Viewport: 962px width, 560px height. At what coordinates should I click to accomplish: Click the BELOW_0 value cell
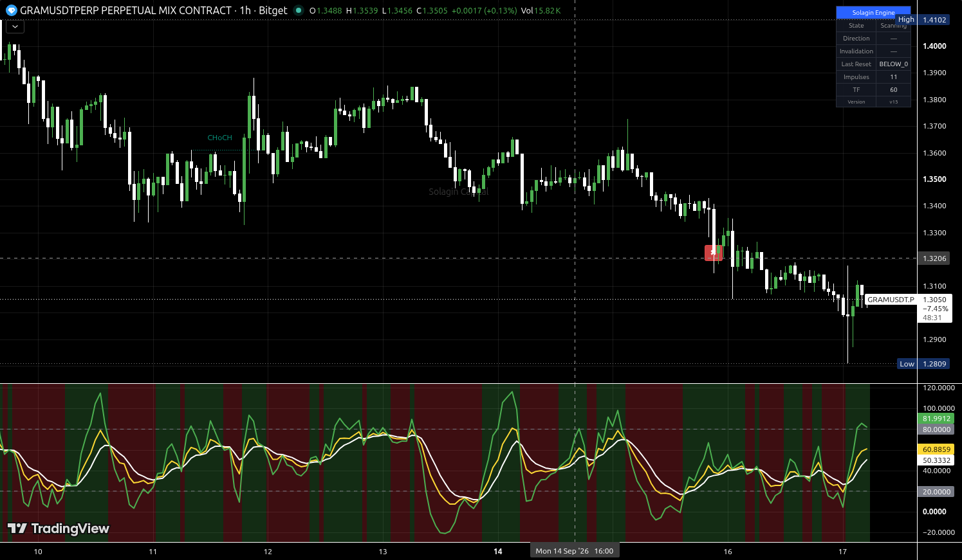click(x=894, y=64)
